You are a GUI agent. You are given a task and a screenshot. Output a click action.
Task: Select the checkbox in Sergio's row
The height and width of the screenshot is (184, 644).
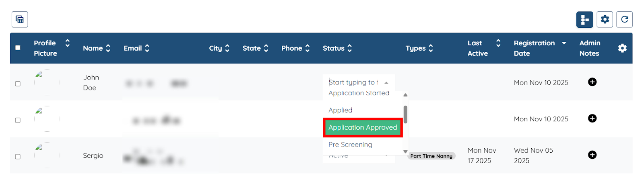tap(18, 157)
